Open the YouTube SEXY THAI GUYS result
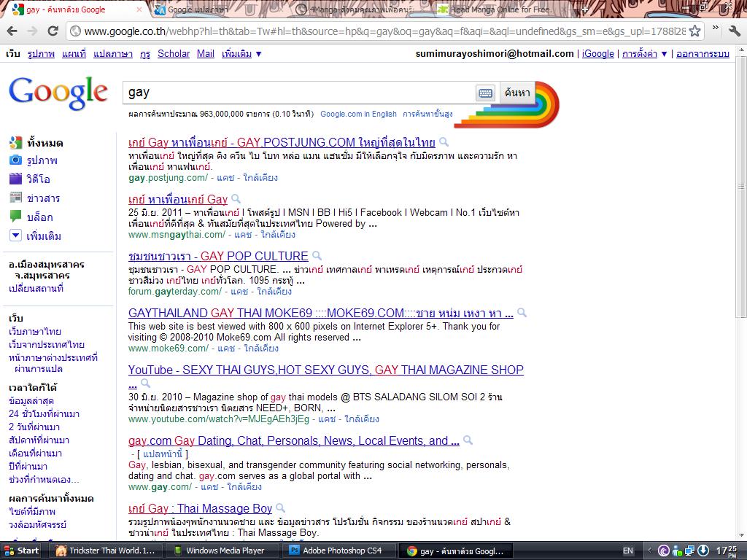 tap(326, 370)
